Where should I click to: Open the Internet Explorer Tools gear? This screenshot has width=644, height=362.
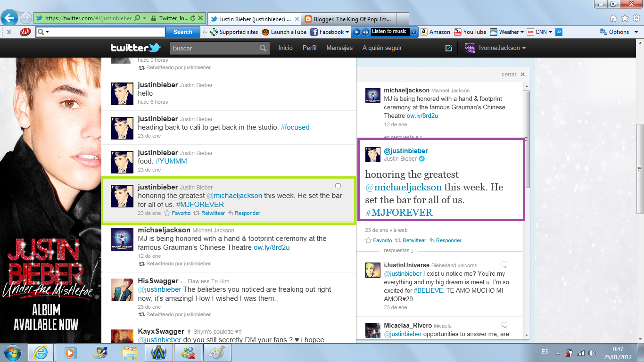point(636,18)
